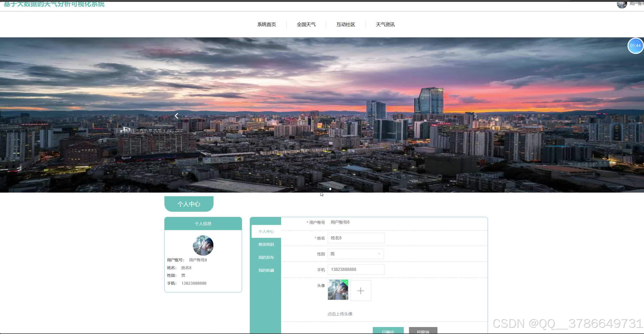Click the plus icon to upload avatar
The width and height of the screenshot is (644, 334).
coord(361,291)
